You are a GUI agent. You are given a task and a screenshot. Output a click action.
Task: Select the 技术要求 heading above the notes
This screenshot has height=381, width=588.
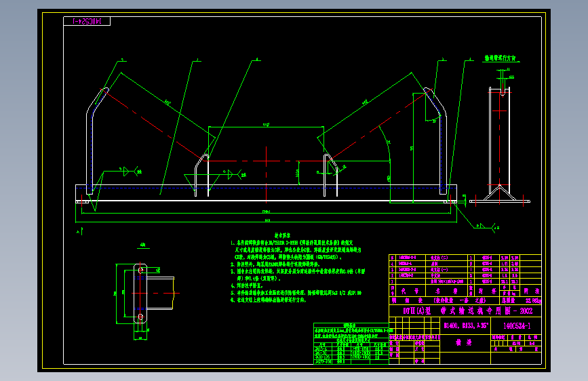tap(282, 235)
